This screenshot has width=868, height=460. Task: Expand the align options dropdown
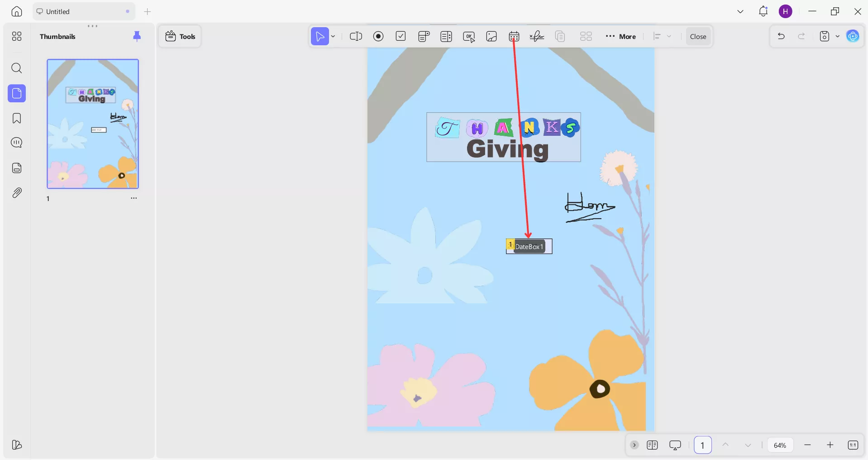coord(669,36)
